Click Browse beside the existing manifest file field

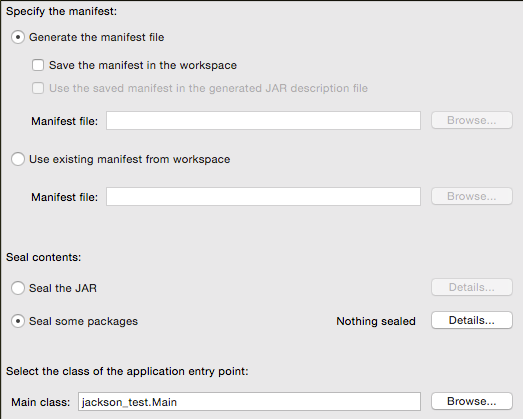472,196
